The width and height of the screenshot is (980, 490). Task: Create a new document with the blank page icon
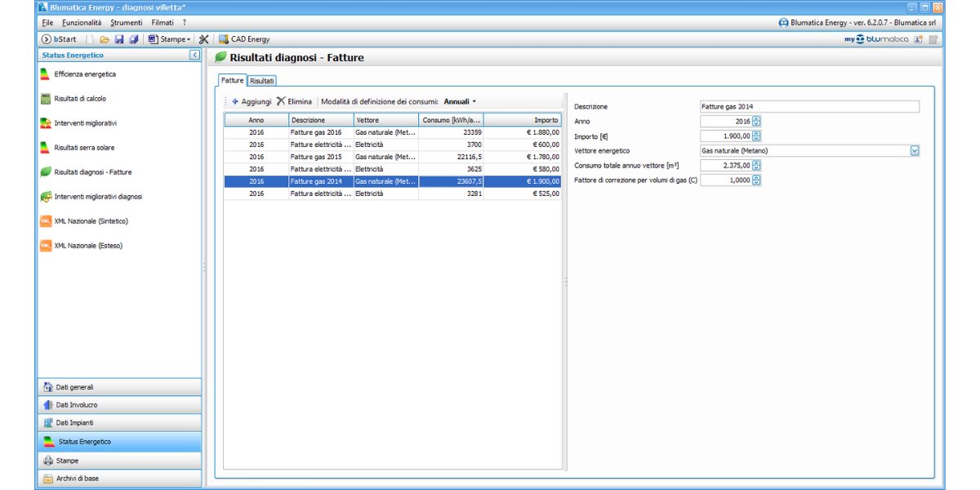[x=91, y=39]
